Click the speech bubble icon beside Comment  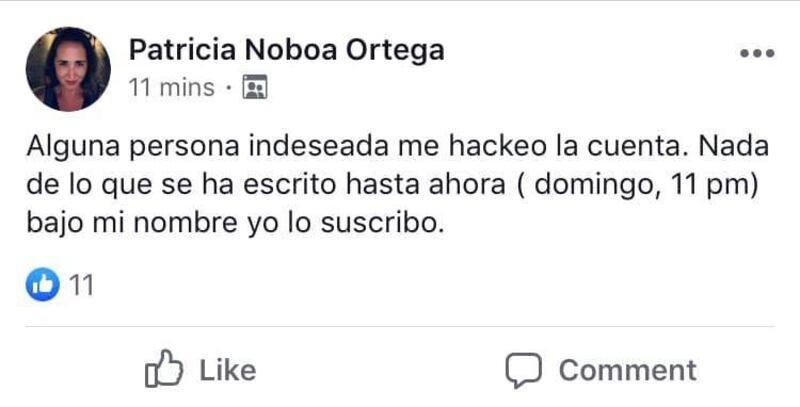pyautogui.click(x=523, y=370)
